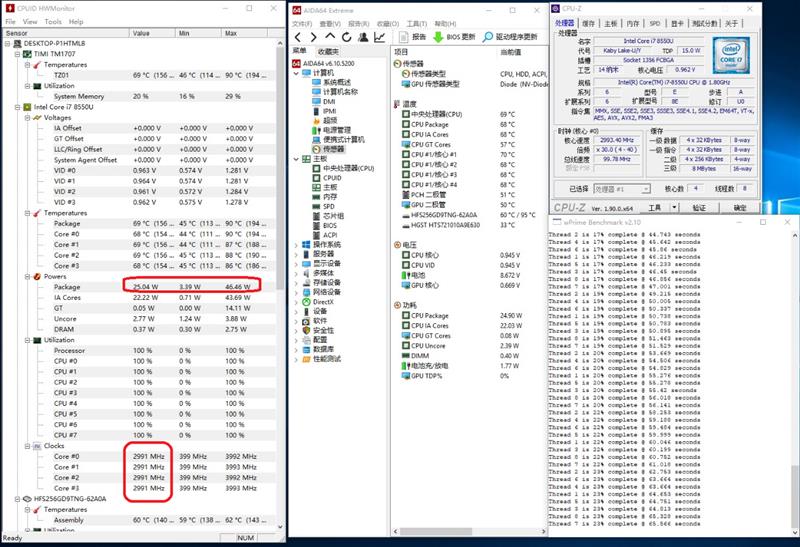Click the 验证 button in CPU-Z
The height and width of the screenshot is (547, 800).
[699, 208]
